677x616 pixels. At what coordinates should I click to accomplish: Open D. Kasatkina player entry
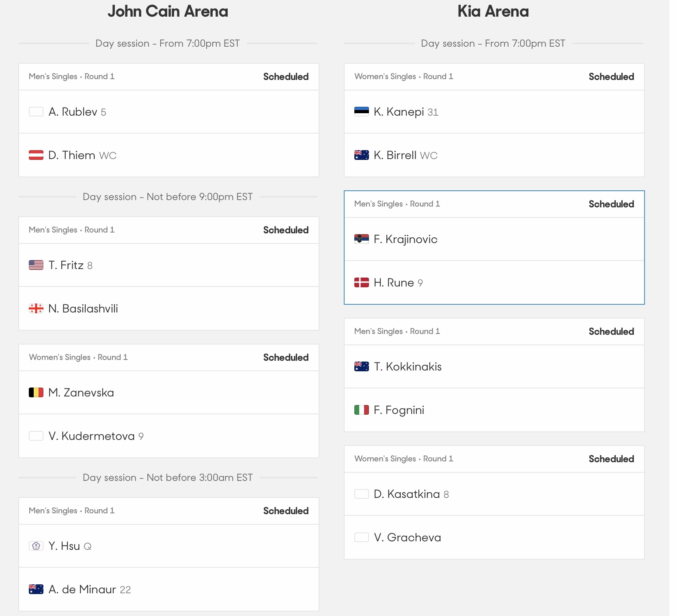494,494
